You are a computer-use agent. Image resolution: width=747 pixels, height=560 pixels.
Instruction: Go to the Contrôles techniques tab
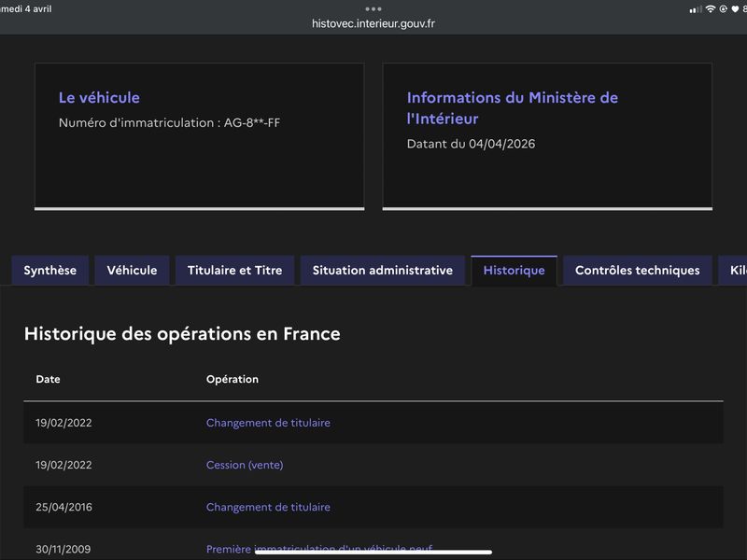click(637, 271)
